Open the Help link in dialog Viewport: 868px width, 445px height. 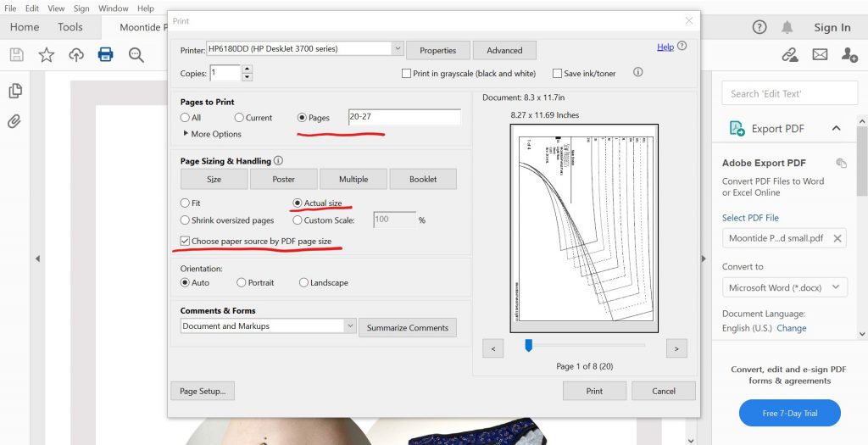point(665,47)
